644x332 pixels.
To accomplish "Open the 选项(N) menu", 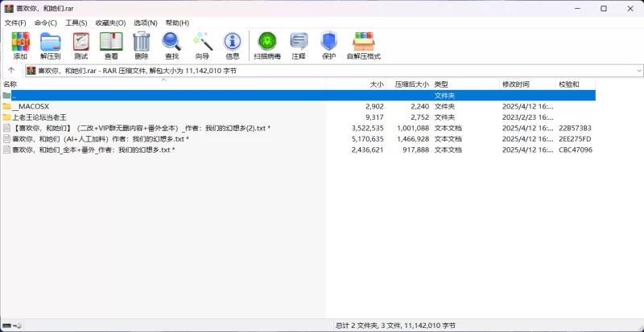I will (145, 23).
